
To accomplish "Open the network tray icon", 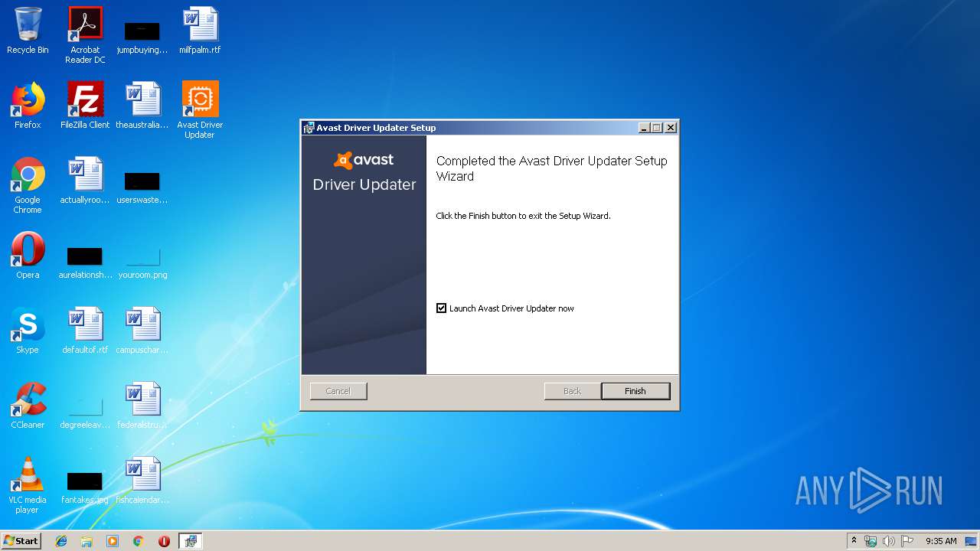I will pos(871,541).
